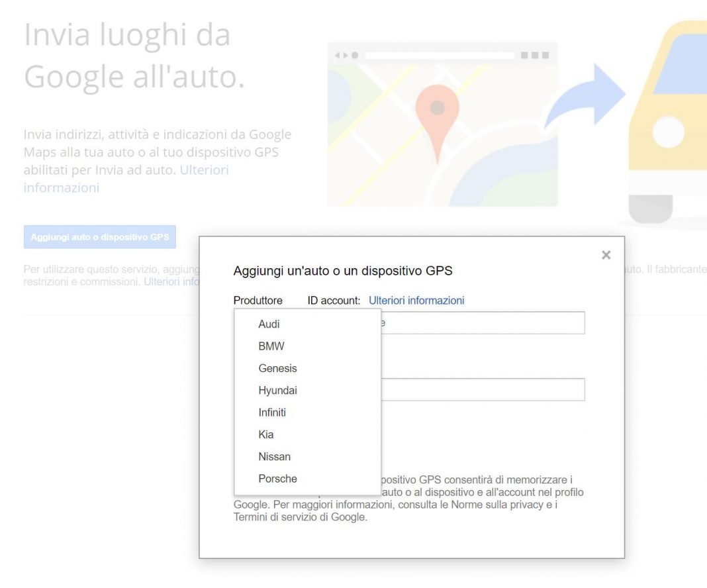
Task: Open Ulteriori informazioni link beside ID account
Action: [x=416, y=301]
